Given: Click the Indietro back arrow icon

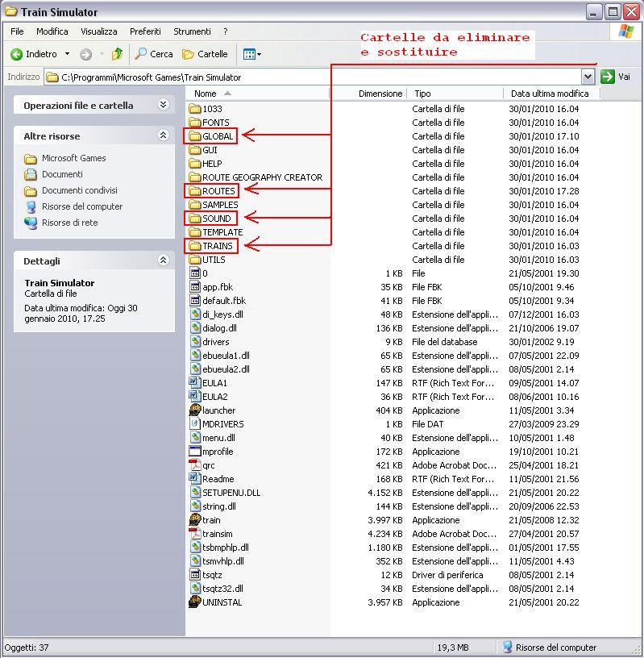Looking at the screenshot, I should (x=17, y=54).
